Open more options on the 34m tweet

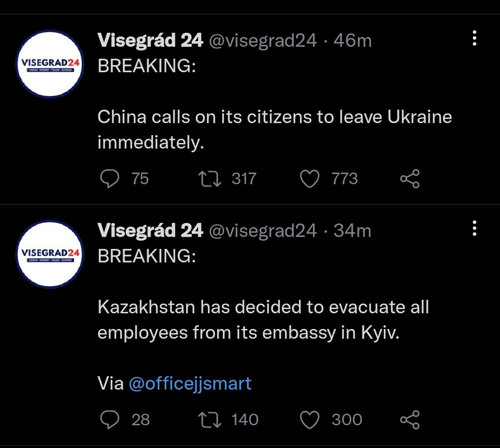pyautogui.click(x=475, y=228)
